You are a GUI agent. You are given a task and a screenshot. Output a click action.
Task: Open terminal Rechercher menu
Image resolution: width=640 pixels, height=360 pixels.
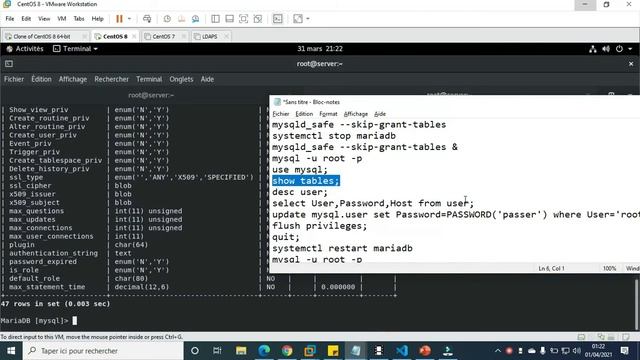(111, 79)
